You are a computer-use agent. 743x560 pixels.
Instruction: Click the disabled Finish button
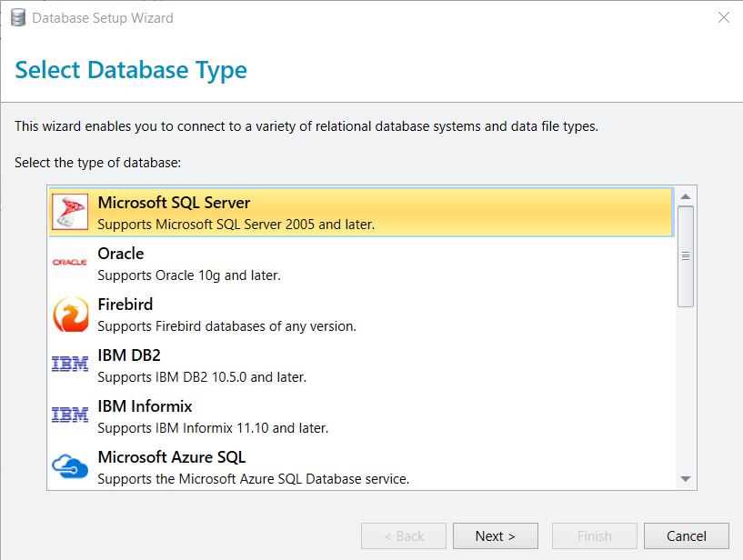click(594, 535)
